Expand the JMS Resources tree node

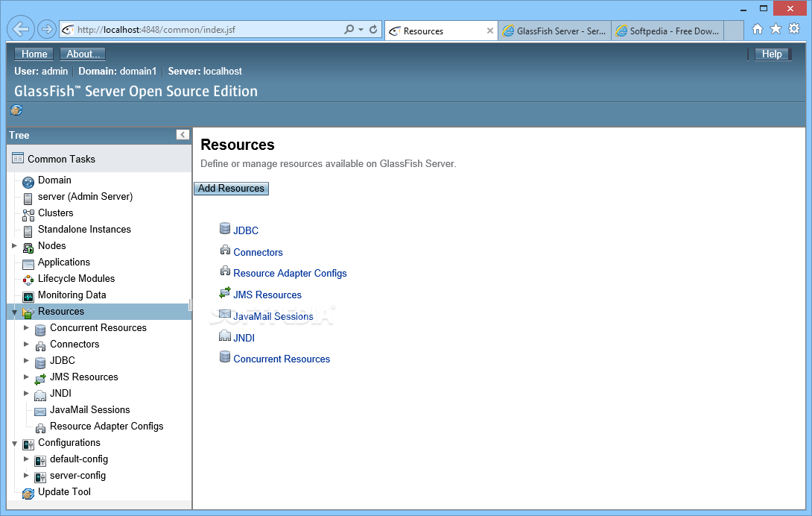pos(26,377)
